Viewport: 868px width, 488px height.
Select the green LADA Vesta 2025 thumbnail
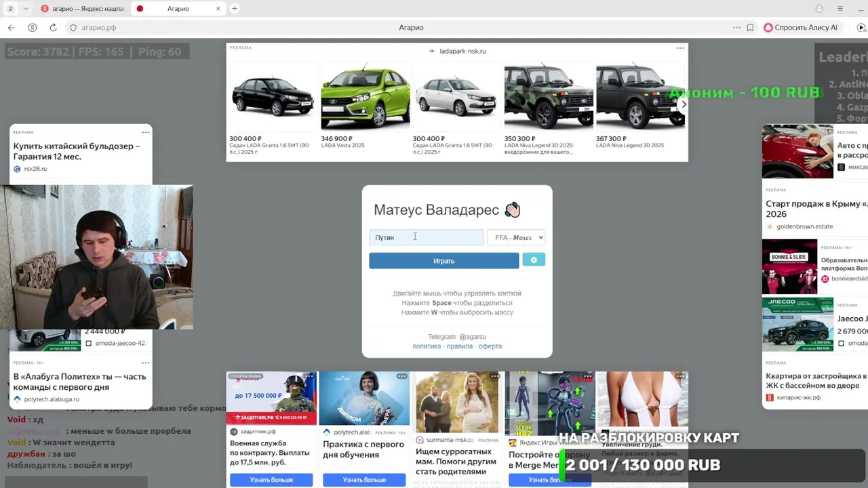click(365, 97)
